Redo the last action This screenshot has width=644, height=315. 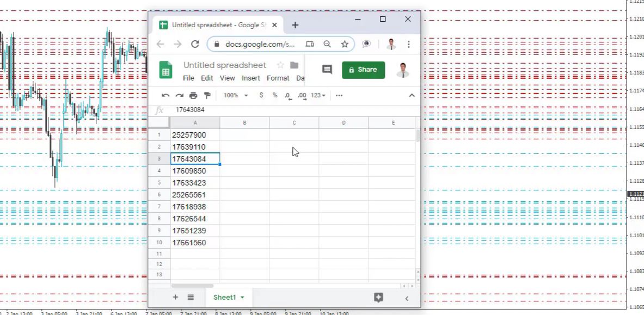[x=180, y=95]
